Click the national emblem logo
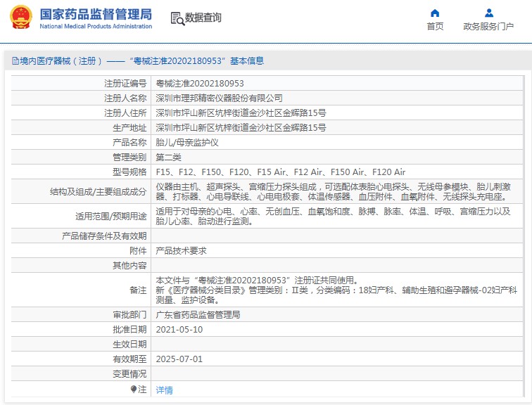 [x=21, y=18]
